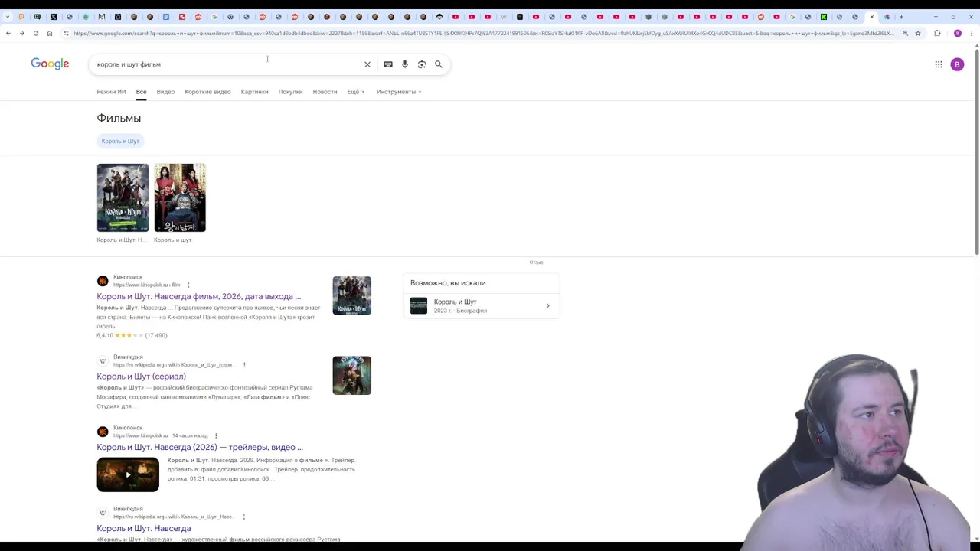
Task: Open the second 'Король и шут' movie poster
Action: pyautogui.click(x=180, y=197)
